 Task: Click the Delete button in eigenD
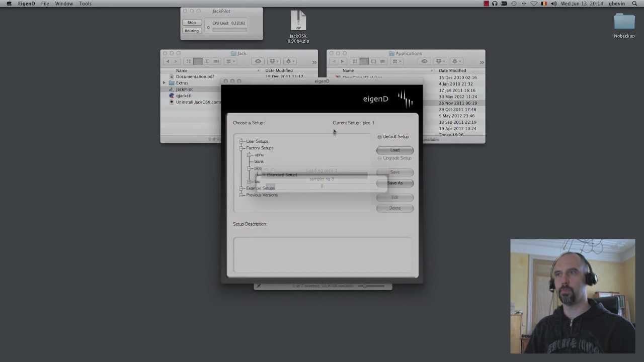(x=395, y=208)
